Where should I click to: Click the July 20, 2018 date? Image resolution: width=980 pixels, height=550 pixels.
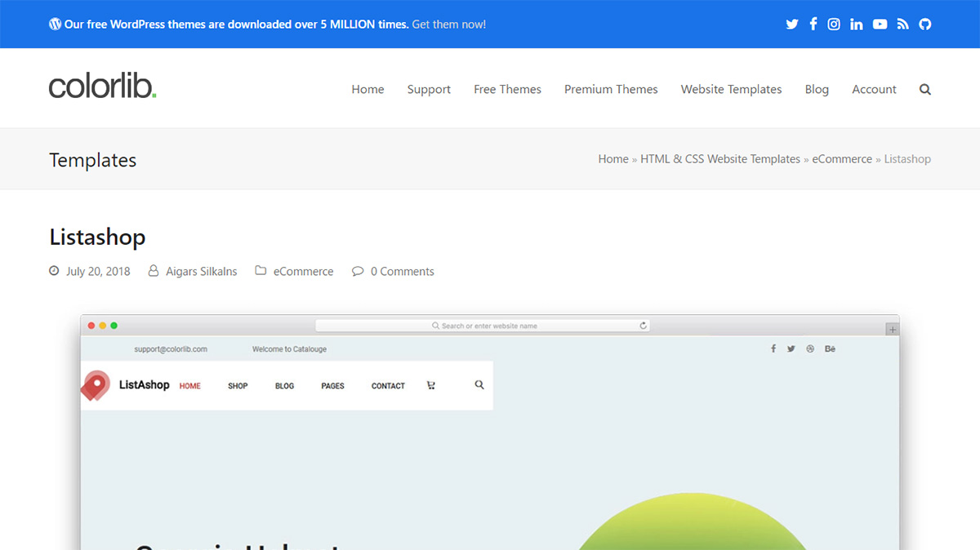(x=98, y=272)
